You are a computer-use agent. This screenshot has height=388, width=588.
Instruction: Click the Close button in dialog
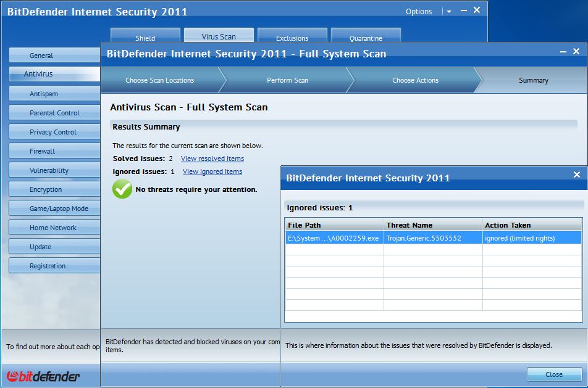click(554, 374)
